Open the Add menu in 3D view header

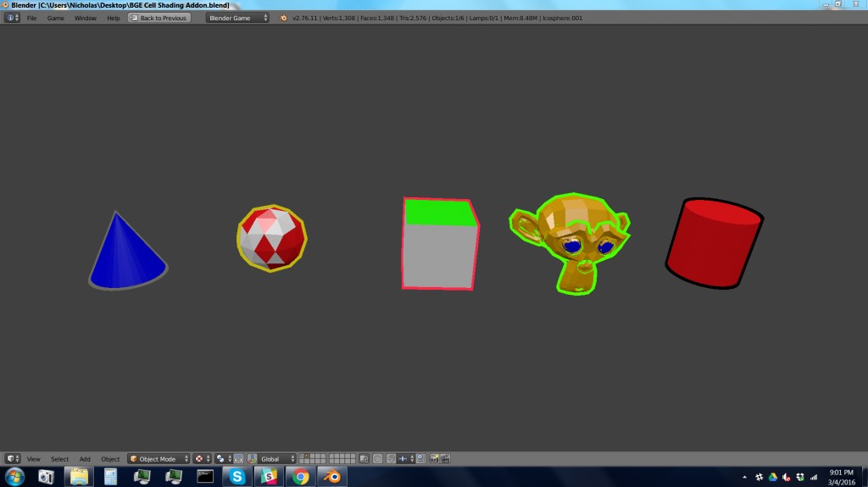(x=85, y=459)
